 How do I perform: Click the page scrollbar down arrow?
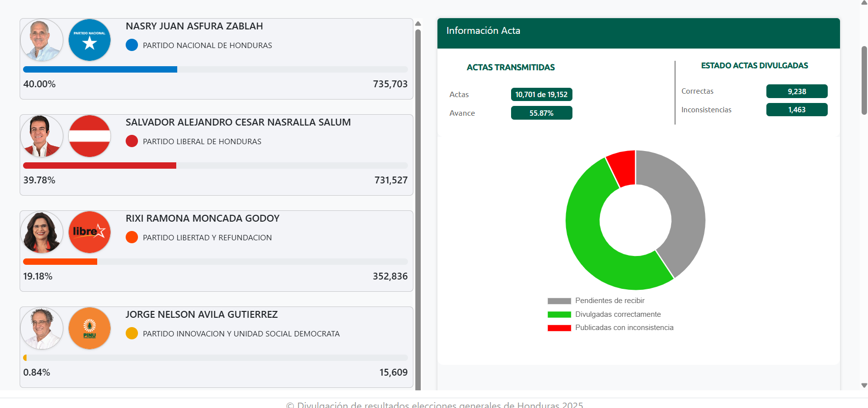pos(864,385)
